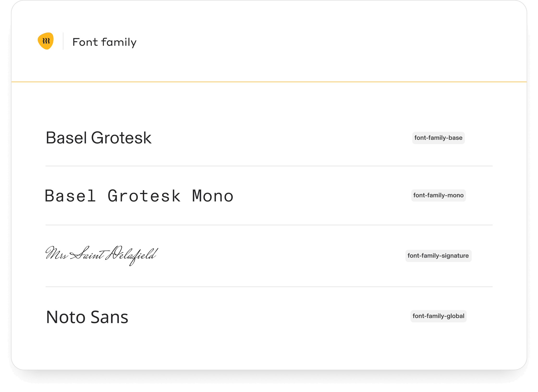
Task: Click the monospaced word 'Grotesk'
Action: pyautogui.click(x=144, y=196)
